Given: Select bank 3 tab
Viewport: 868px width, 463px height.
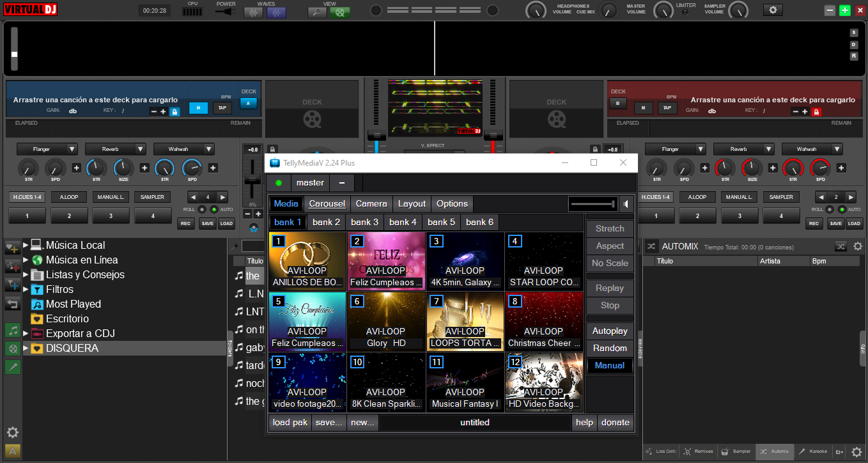Looking at the screenshot, I should click(364, 222).
